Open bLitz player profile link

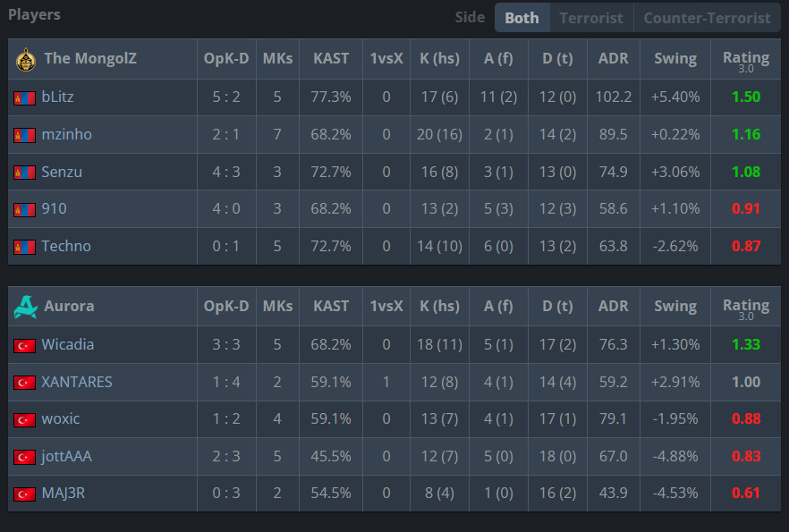click(57, 97)
